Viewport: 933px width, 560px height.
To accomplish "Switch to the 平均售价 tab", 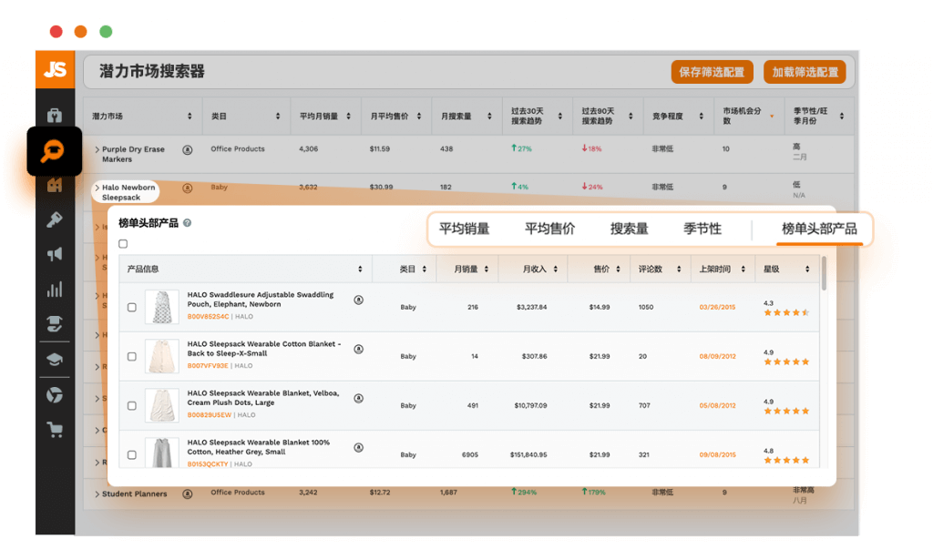I will pos(549,229).
